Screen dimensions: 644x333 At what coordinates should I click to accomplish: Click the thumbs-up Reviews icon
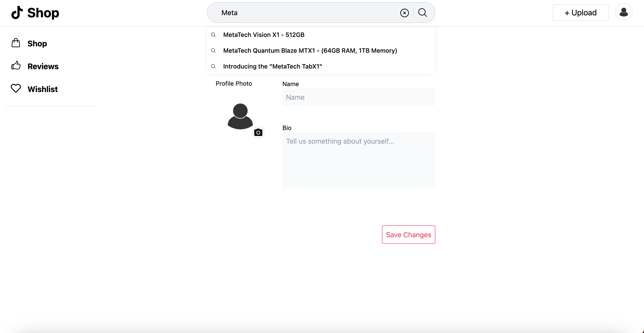16,66
